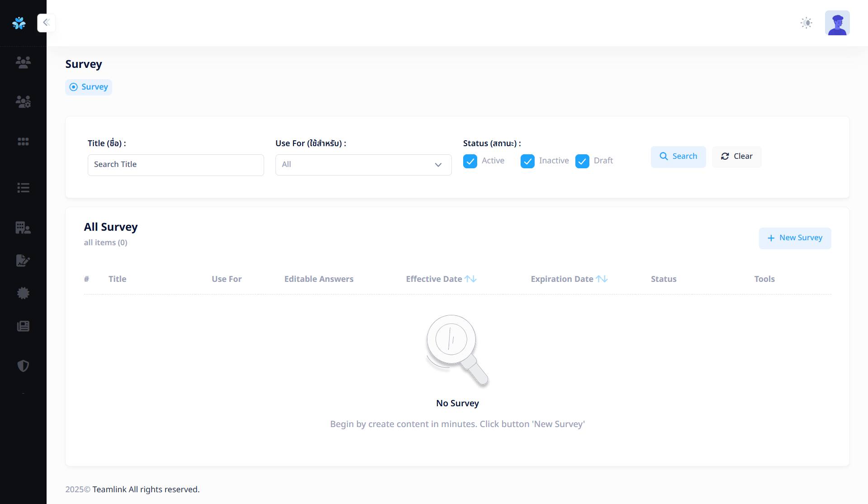The image size is (868, 504).
Task: Uncheck the Draft status checkbox
Action: tap(582, 161)
